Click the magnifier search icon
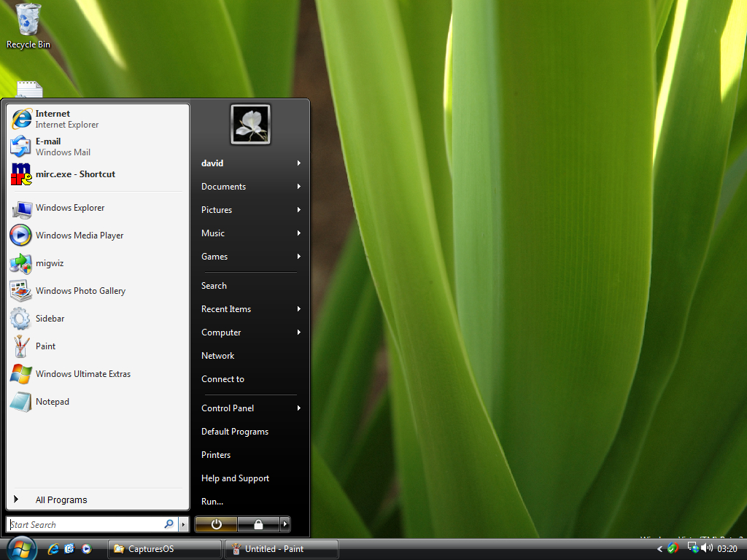747x560 pixels. [169, 524]
